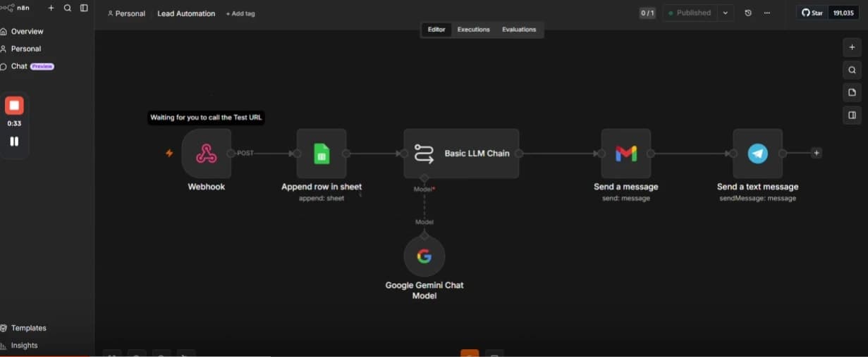This screenshot has width=868, height=357.
Task: Click the Webhook node label
Action: click(x=206, y=187)
